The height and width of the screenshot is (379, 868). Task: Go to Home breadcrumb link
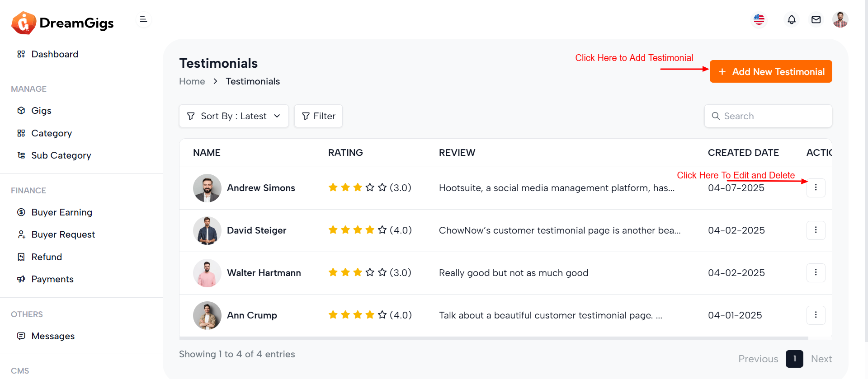click(x=192, y=81)
